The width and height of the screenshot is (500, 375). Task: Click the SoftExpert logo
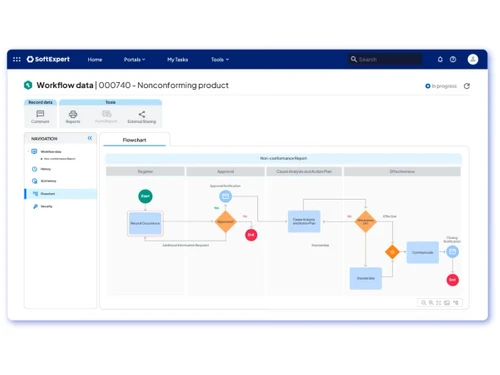(x=48, y=59)
